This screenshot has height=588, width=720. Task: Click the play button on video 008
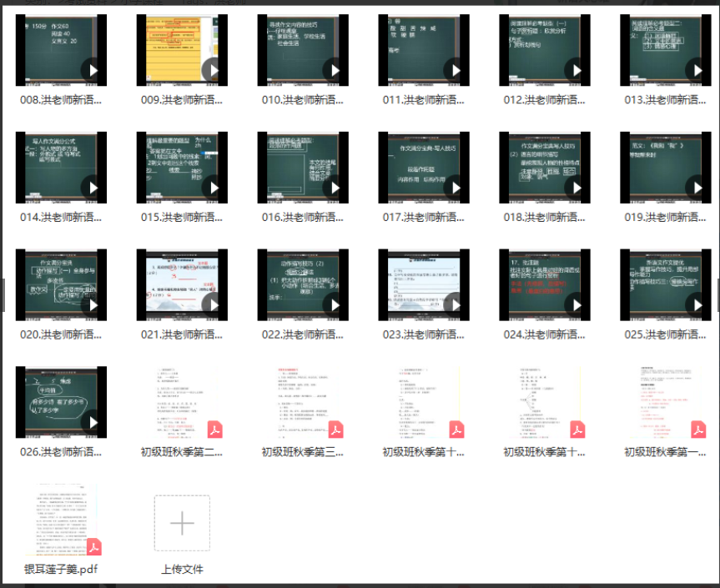click(x=92, y=72)
